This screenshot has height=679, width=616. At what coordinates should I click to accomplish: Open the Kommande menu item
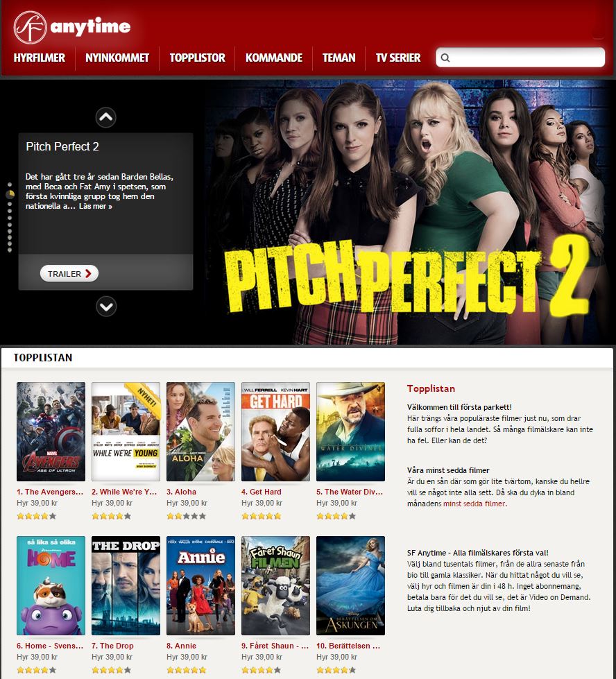[274, 58]
